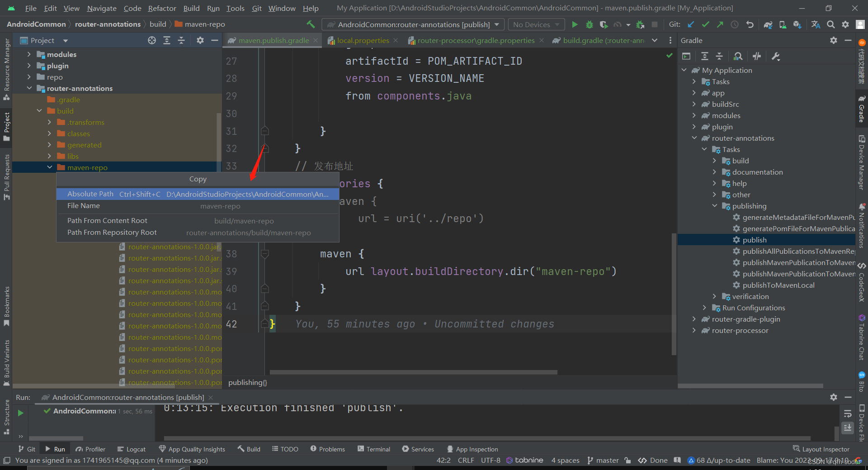Screen dimensions: 868x470
Task: Toggle Build Variants sidebar button
Action: click(x=7, y=363)
